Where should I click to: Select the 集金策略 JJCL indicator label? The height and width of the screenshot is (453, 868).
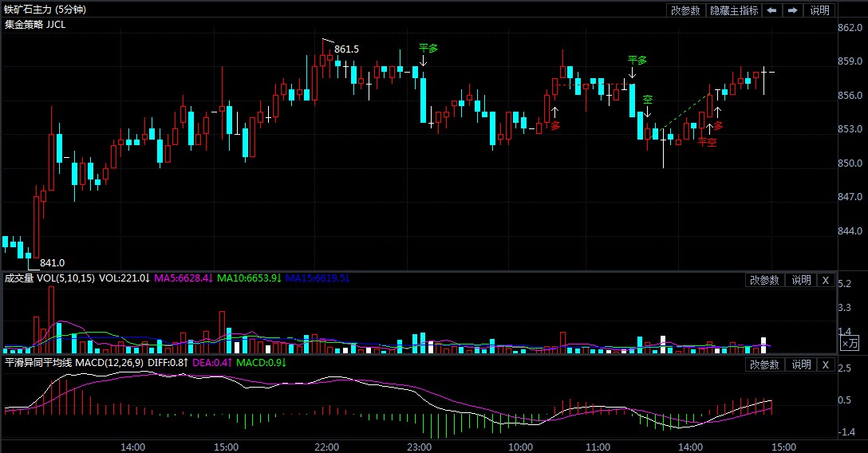tap(35, 25)
